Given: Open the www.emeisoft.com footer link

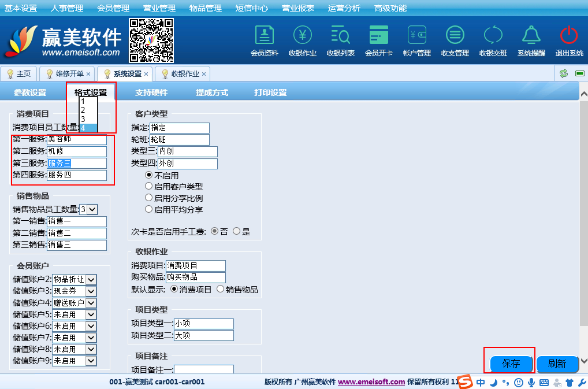Looking at the screenshot, I should coord(371,381).
